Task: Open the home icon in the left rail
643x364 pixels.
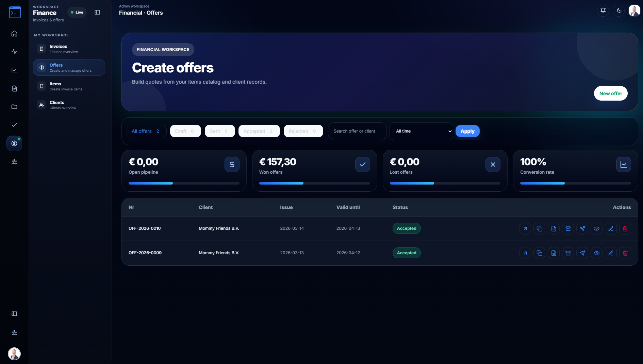Action: (14, 34)
